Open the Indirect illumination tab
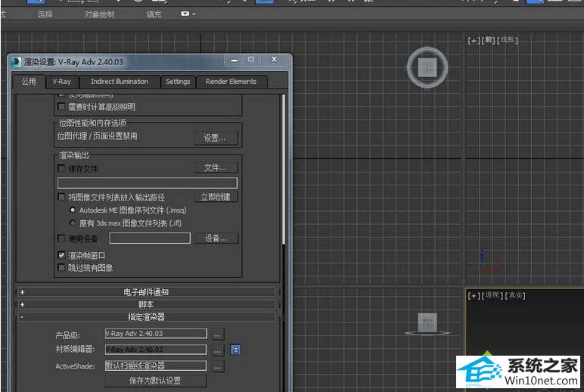This screenshot has width=584, height=392. [x=120, y=82]
